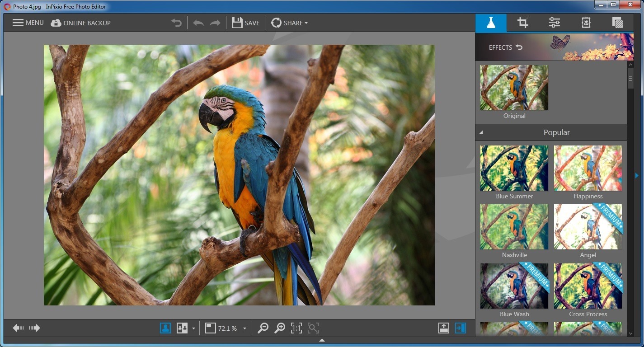The height and width of the screenshot is (347, 644).
Task: Switch to the Effects flask tab
Action: click(491, 23)
